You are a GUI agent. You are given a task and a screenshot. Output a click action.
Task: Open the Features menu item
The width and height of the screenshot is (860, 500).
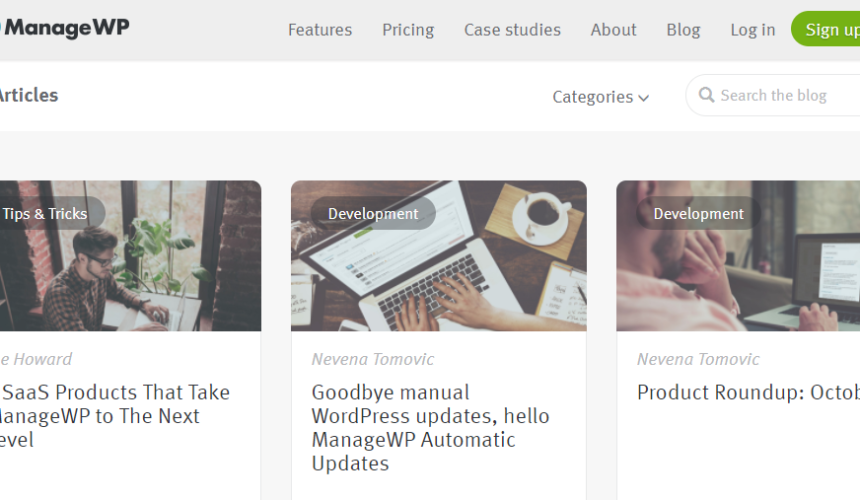320,30
